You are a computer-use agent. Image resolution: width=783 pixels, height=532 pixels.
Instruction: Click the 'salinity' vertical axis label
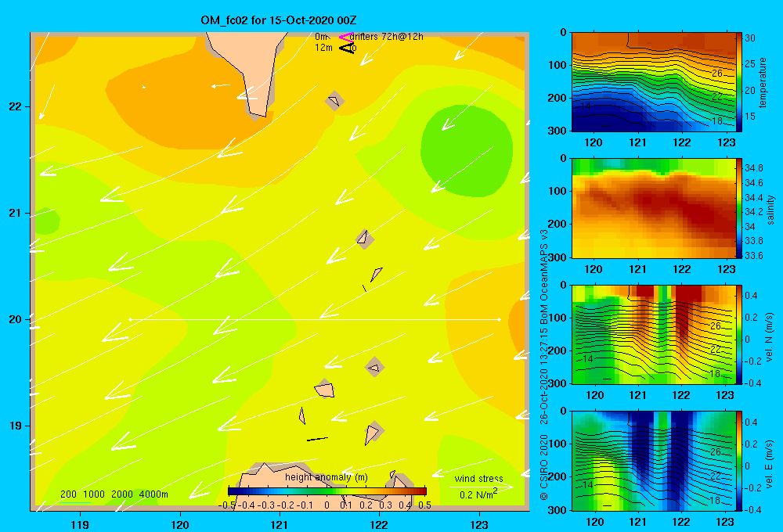(x=770, y=210)
